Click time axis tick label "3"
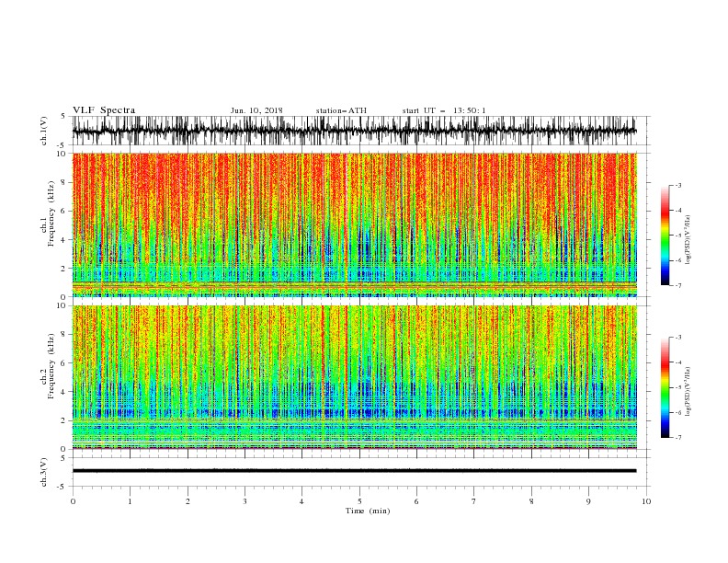Image resolution: width=728 pixels, height=563 pixels. 245,501
